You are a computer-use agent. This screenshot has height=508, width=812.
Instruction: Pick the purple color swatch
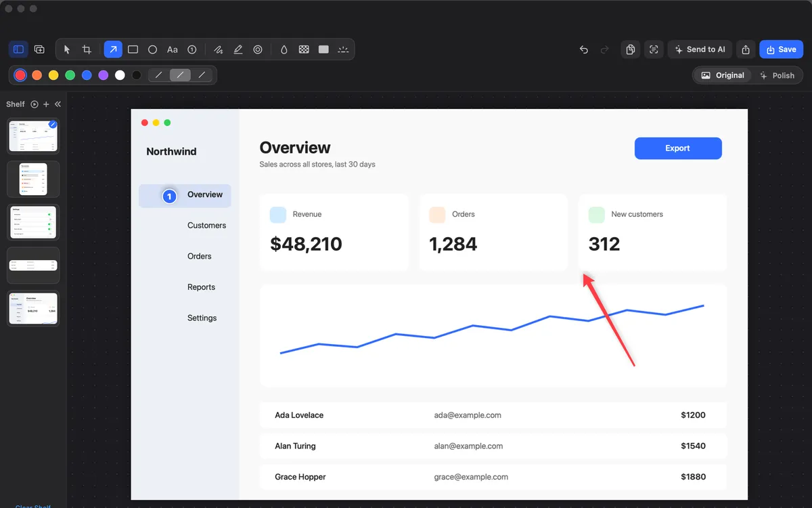click(104, 75)
